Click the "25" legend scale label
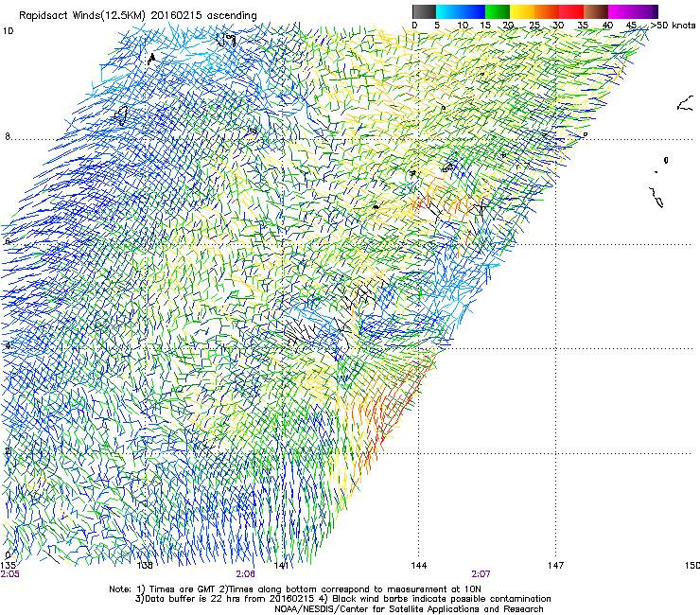 tap(534, 25)
